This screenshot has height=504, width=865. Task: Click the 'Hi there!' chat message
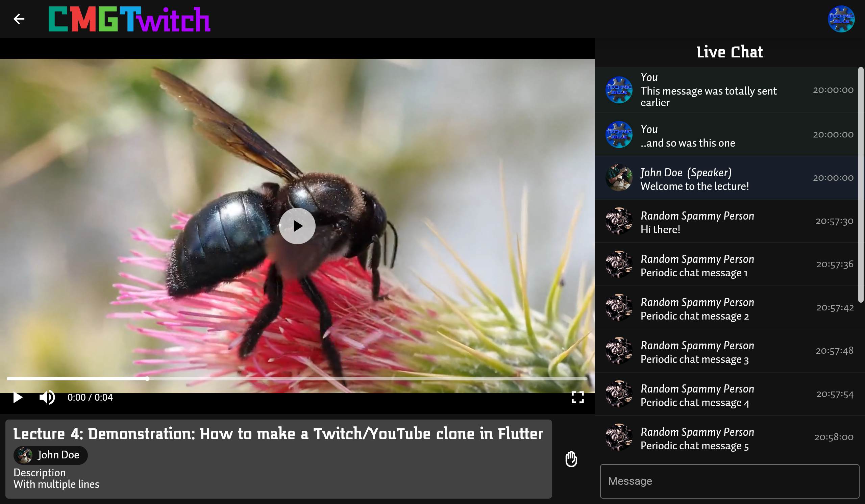click(x=660, y=229)
